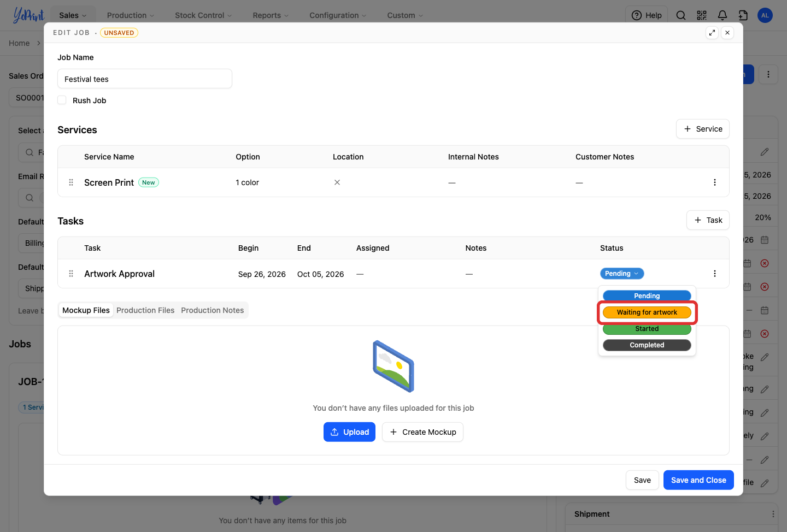Open the Pending status dropdown

(622, 274)
